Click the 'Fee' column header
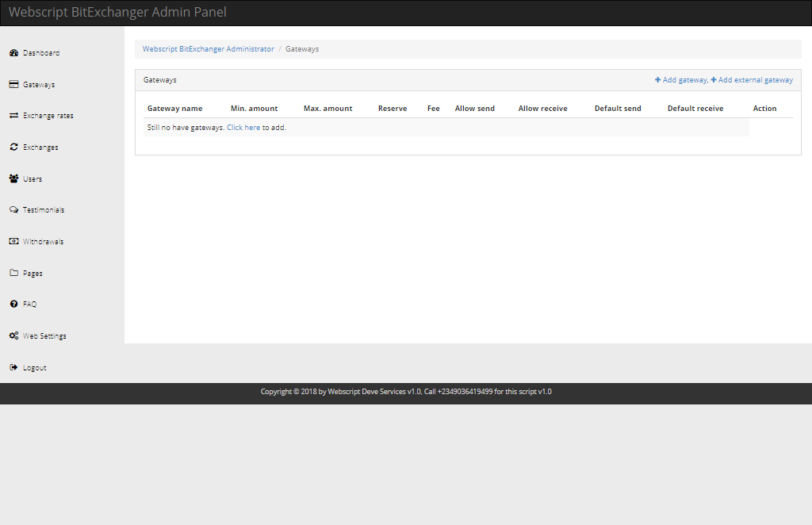The image size is (812, 525). 434,108
